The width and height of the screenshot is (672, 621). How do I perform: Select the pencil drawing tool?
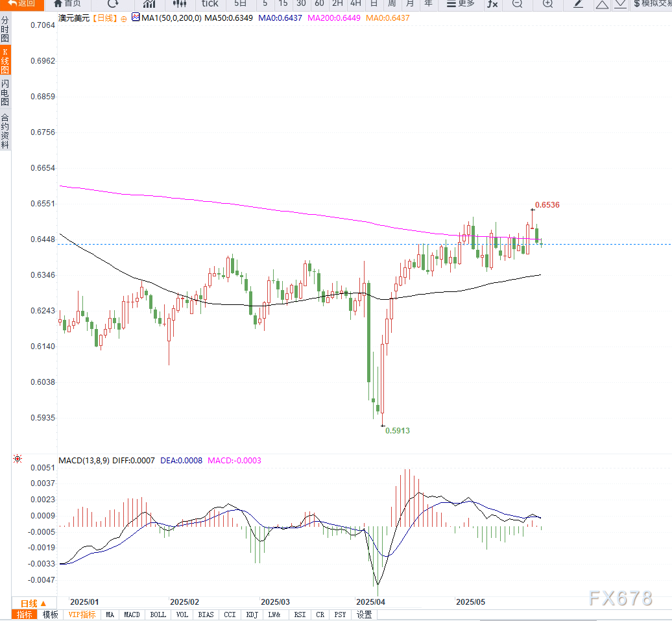[x=579, y=4]
